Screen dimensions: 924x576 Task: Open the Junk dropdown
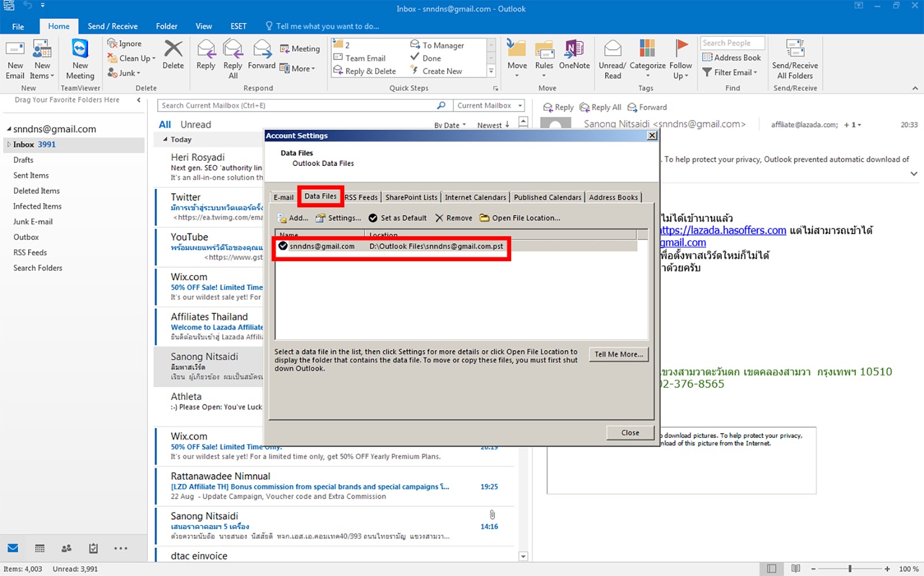124,73
